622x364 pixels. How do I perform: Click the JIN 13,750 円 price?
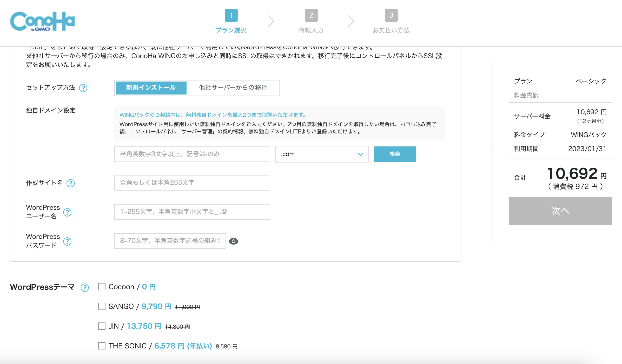click(x=144, y=326)
